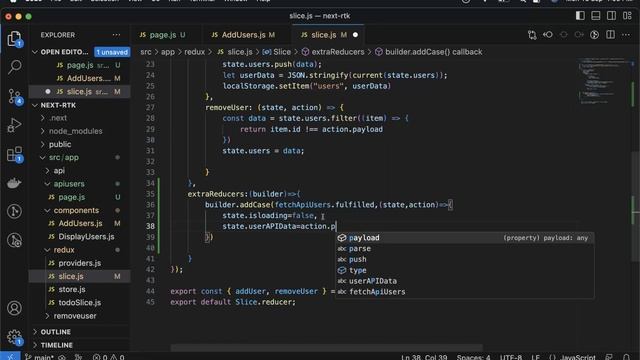Open store.js file
640x360 pixels.
[72, 289]
